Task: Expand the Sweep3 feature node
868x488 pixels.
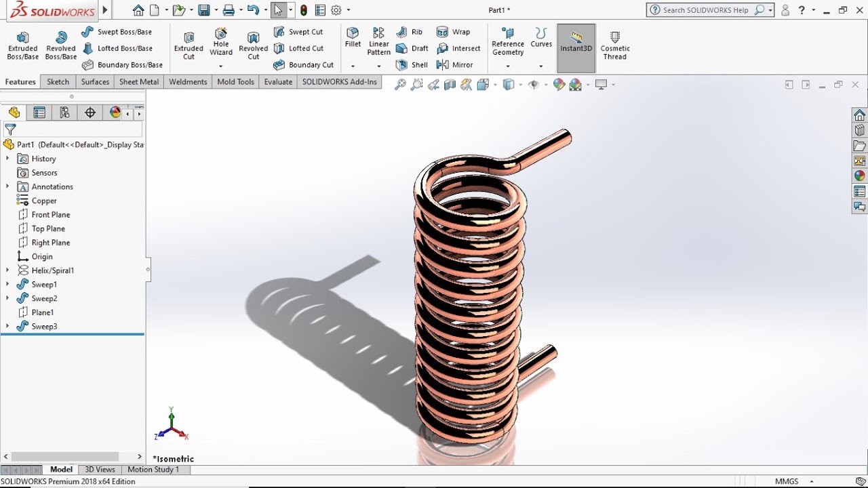Action: 7,327
